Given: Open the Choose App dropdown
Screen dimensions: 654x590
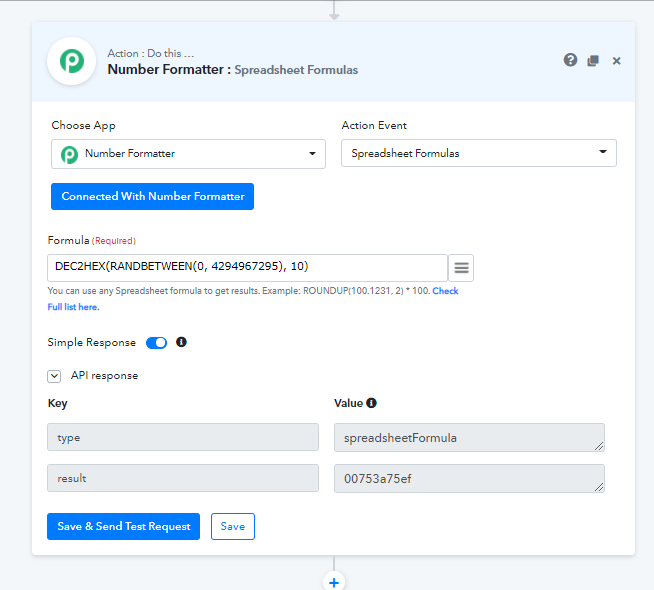Looking at the screenshot, I should coord(188,154).
